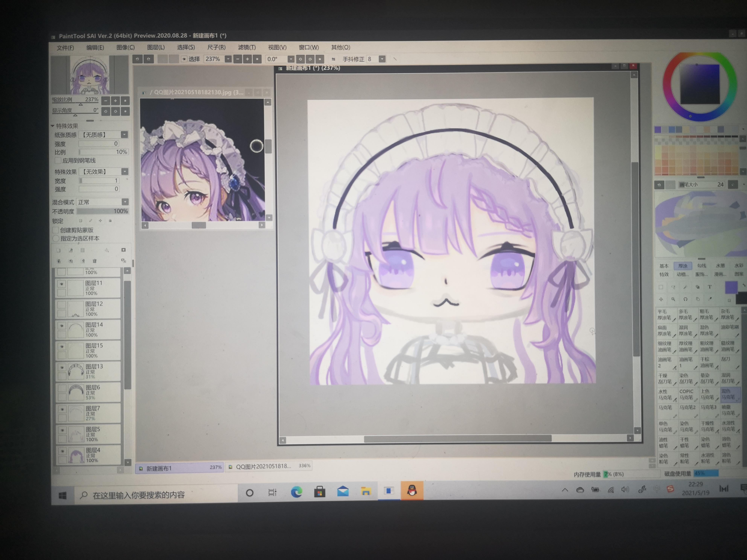Select the COPIC马克笔 brush
Viewport: 747px width, 560px height.
[688, 394]
